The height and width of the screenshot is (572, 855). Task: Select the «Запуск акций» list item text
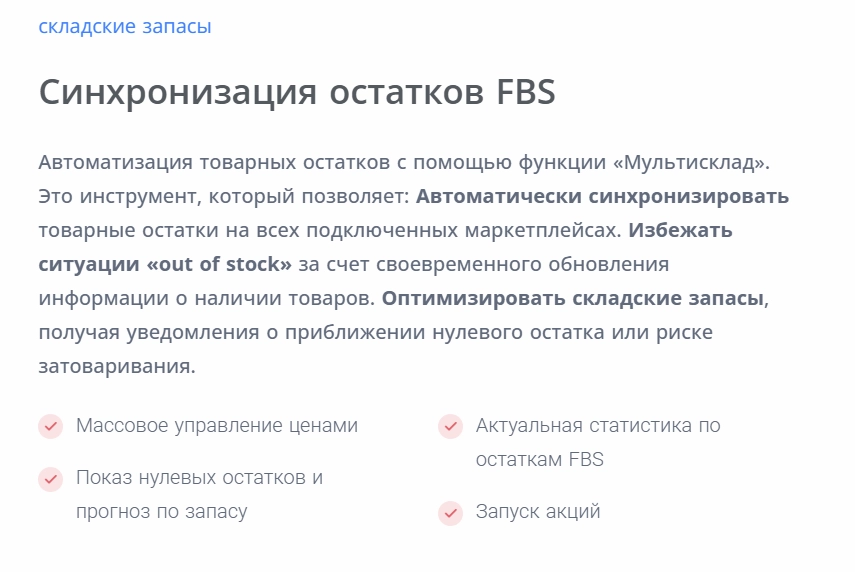tap(537, 512)
